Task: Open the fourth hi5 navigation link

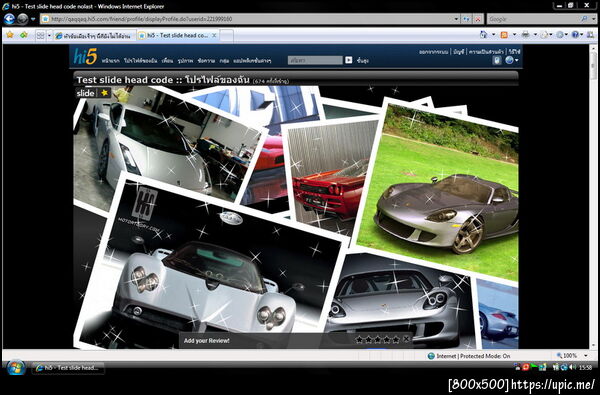Action: tap(186, 60)
